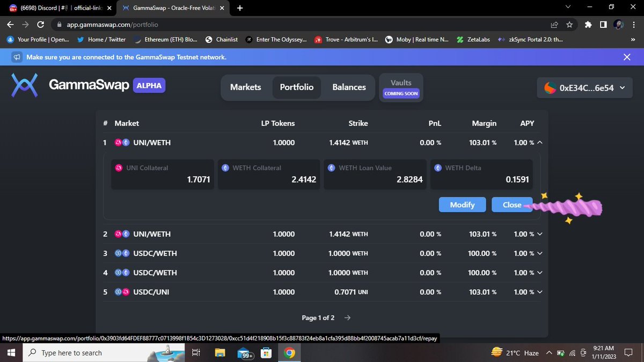Dismiss the testnet network banner

coord(627,57)
